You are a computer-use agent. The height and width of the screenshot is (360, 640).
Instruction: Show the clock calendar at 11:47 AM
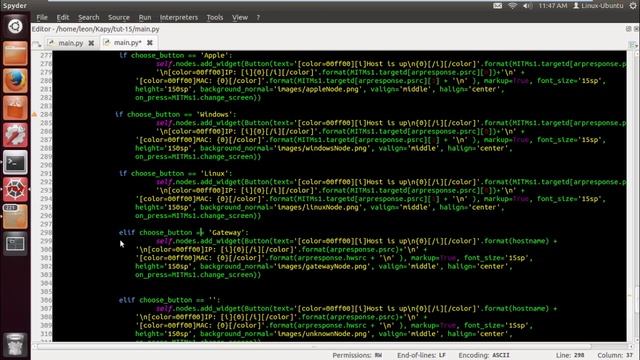tap(553, 6)
